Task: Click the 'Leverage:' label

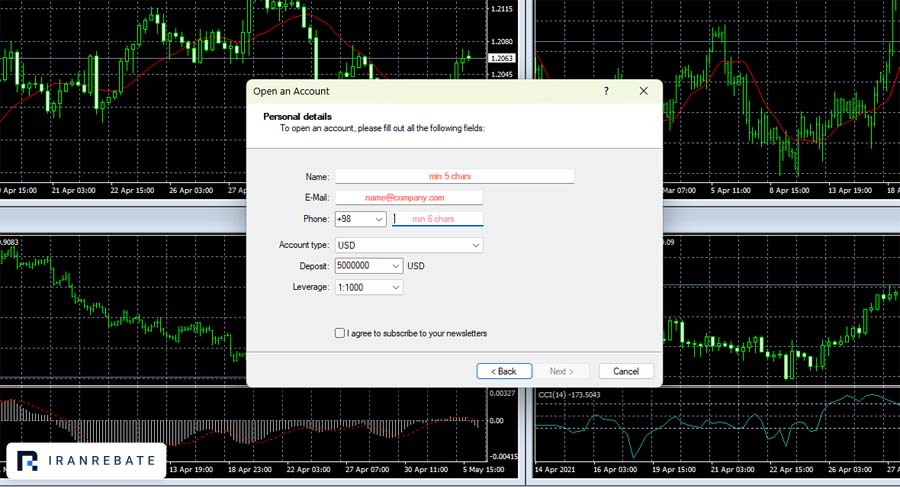Action: tap(311, 287)
